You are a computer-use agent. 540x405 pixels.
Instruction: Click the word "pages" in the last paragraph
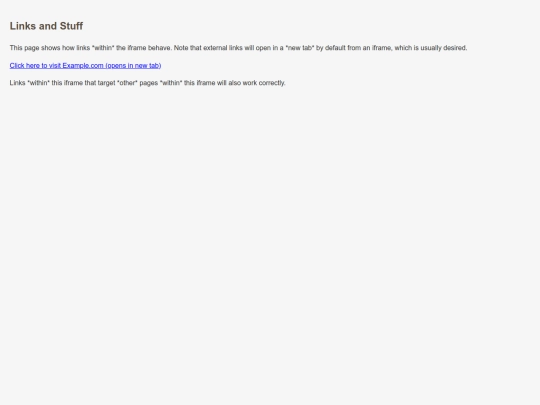point(149,83)
